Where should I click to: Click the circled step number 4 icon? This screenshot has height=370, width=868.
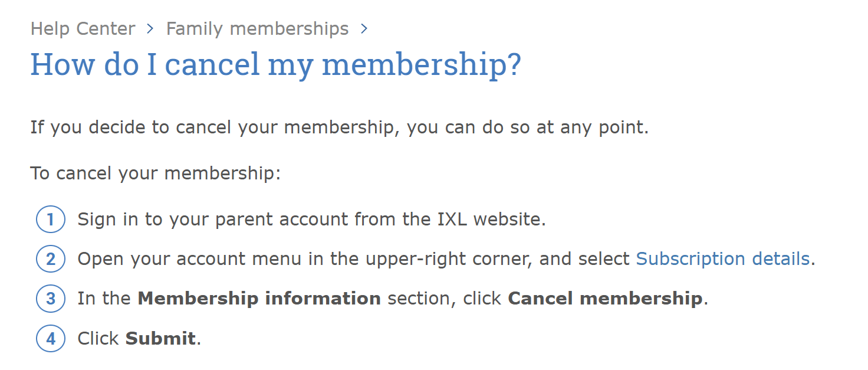pos(51,338)
